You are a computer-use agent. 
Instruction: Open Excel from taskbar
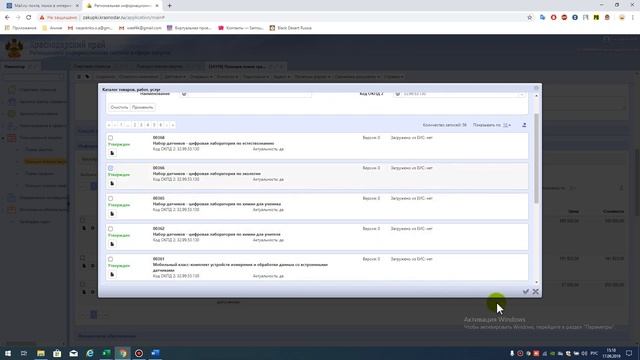106,353
